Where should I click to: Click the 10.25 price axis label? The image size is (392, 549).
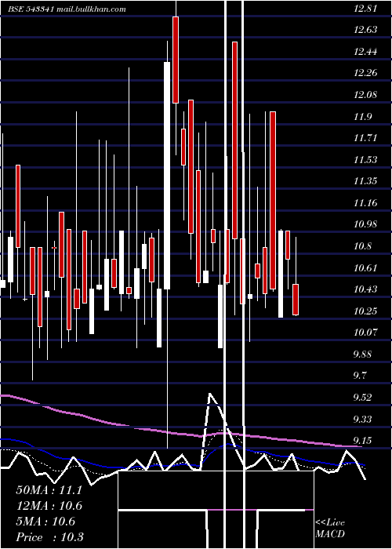[365, 311]
